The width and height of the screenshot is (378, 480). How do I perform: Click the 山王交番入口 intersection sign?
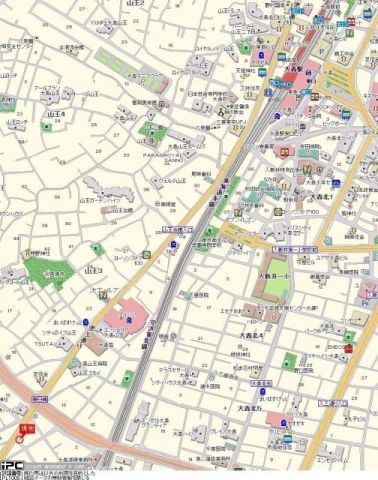click(177, 229)
